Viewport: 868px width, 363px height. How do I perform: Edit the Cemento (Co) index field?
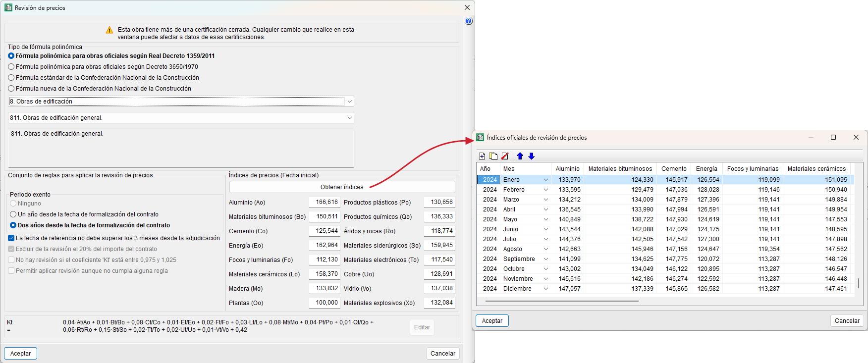point(325,231)
